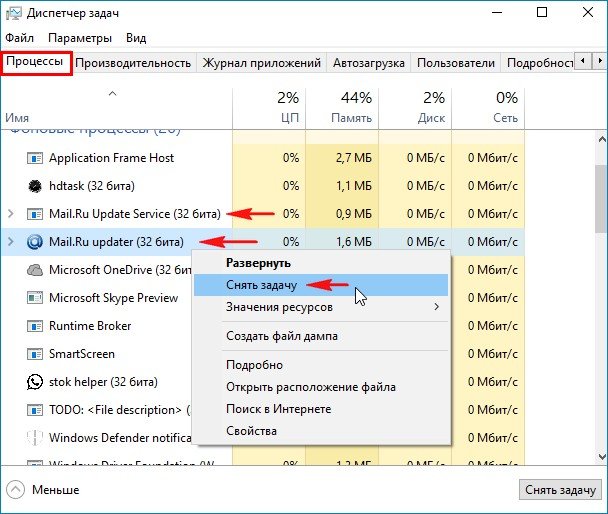Click the Microsoft Skype Preview icon
Image resolution: width=608 pixels, height=514 pixels.
coord(35,298)
